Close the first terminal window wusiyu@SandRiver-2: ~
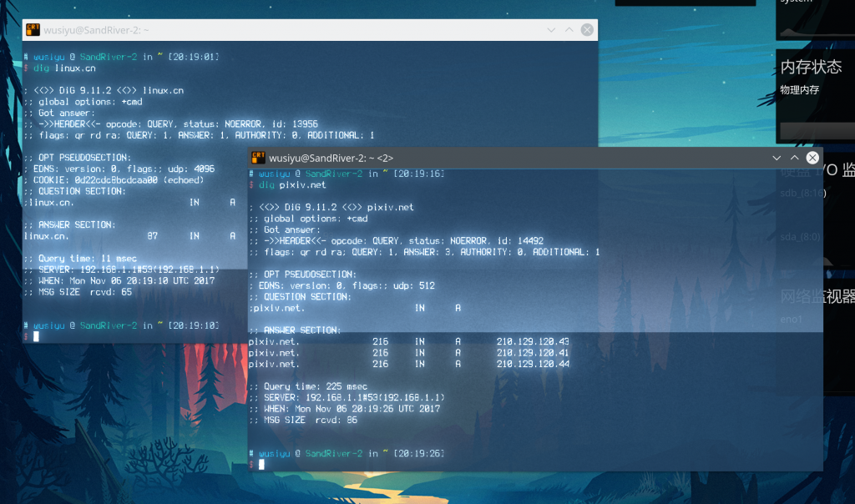Viewport: 855px width, 504px height. pyautogui.click(x=587, y=30)
